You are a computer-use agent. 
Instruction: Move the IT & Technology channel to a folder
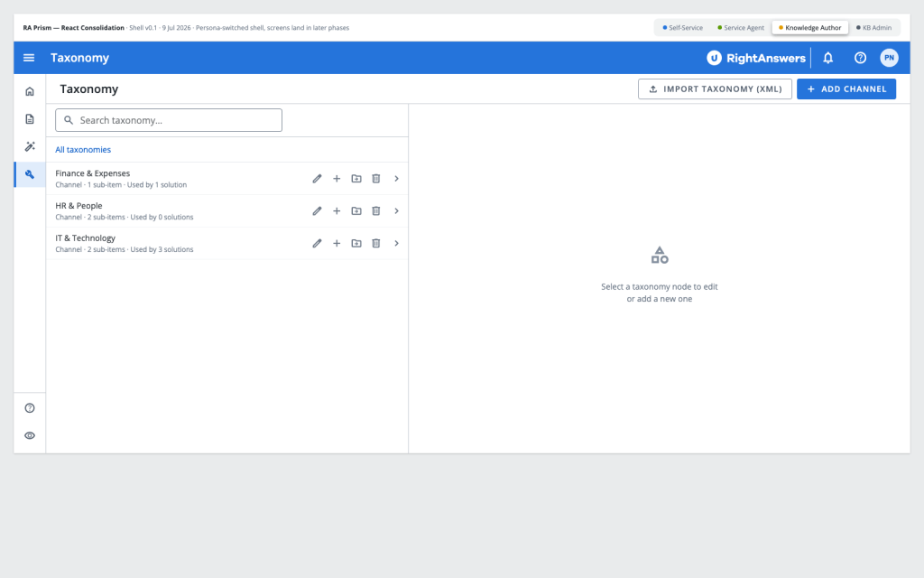point(356,244)
